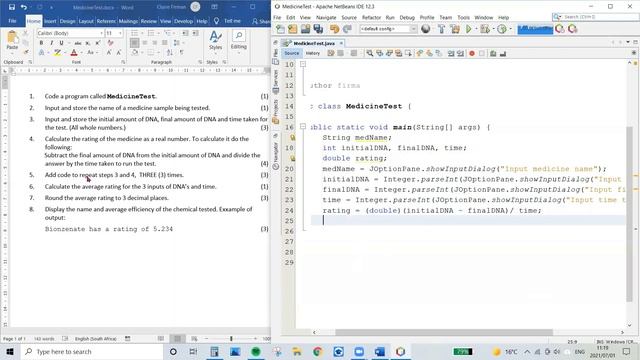This screenshot has width=640, height=360.
Task: Click the NetBeans Search (Ctrl+I) field
Action: pyautogui.click(x=596, y=17)
